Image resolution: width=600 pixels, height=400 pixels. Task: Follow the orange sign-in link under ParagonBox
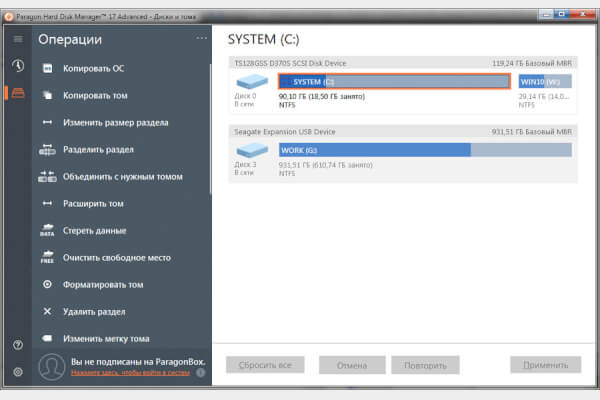(130, 372)
